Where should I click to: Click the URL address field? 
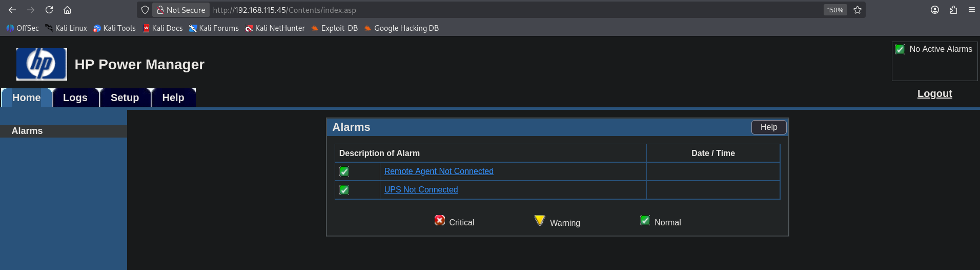(513, 10)
